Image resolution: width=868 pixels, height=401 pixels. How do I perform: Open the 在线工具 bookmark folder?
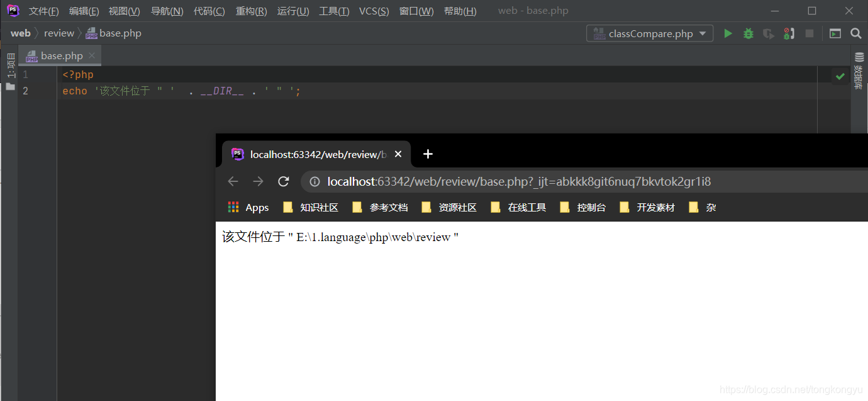click(518, 207)
